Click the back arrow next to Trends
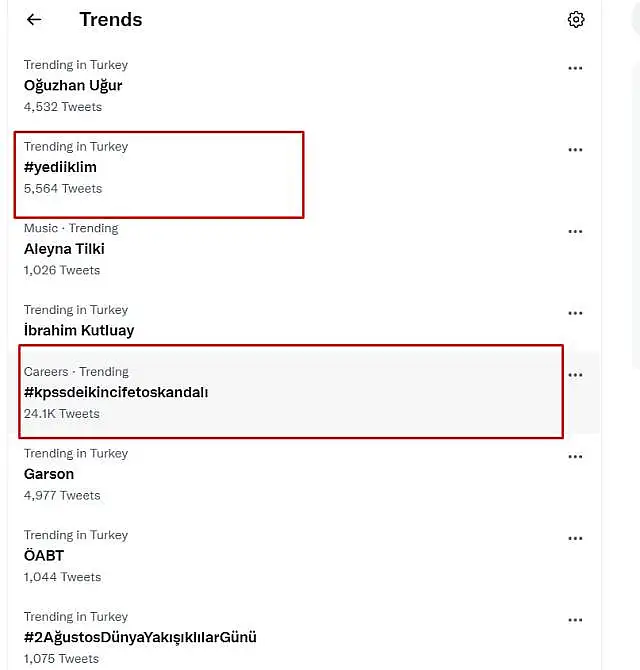The width and height of the screenshot is (640, 670). tap(34, 20)
